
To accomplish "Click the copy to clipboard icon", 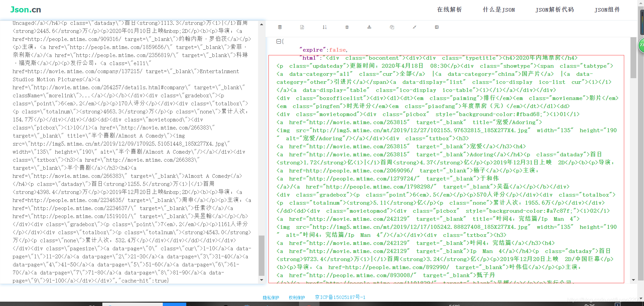I will tap(392, 27).
